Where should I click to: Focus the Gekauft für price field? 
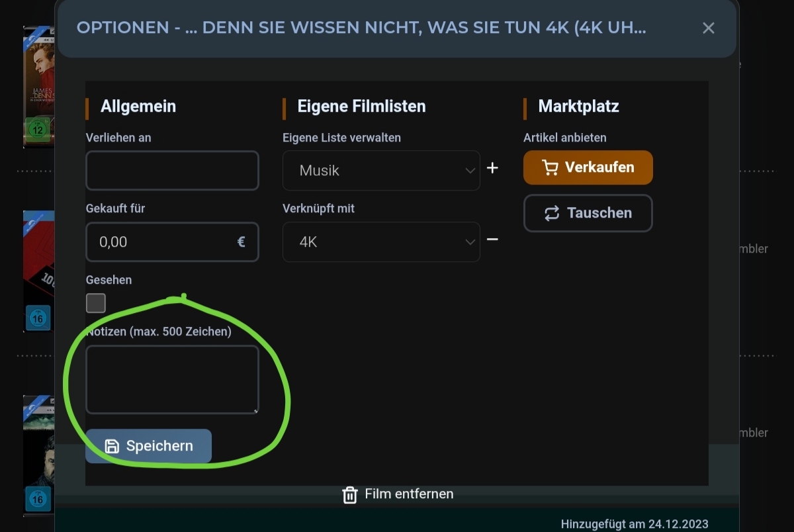[172, 242]
